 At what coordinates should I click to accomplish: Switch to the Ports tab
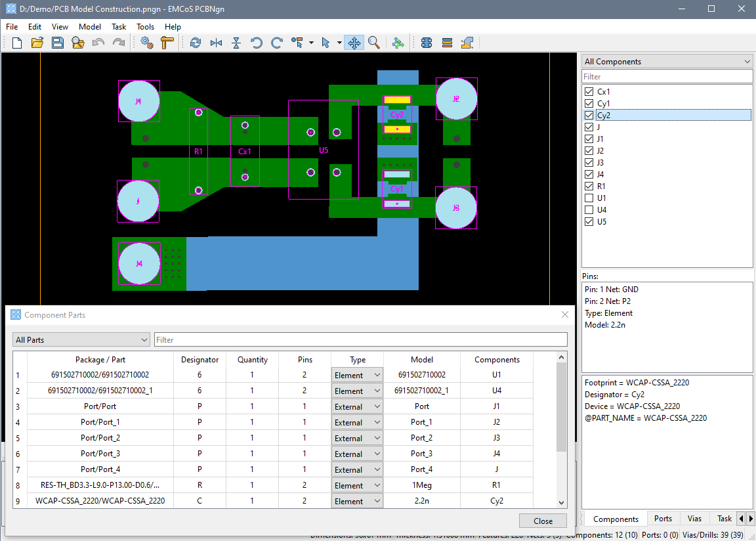point(663,519)
